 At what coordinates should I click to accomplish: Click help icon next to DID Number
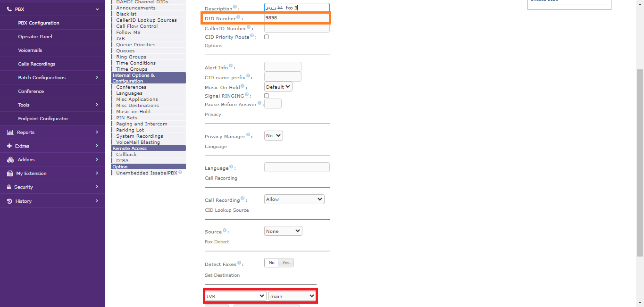coord(238,17)
